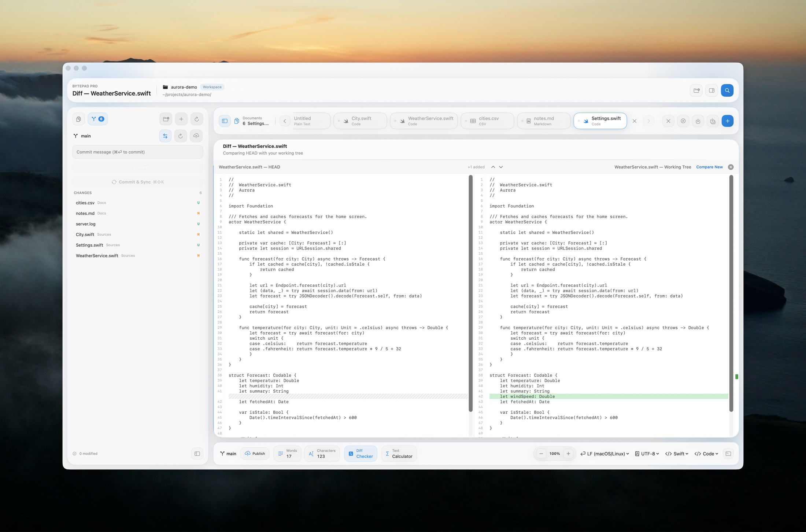Toggle sidebar layout icon at sidebar bottom

pyautogui.click(x=197, y=454)
